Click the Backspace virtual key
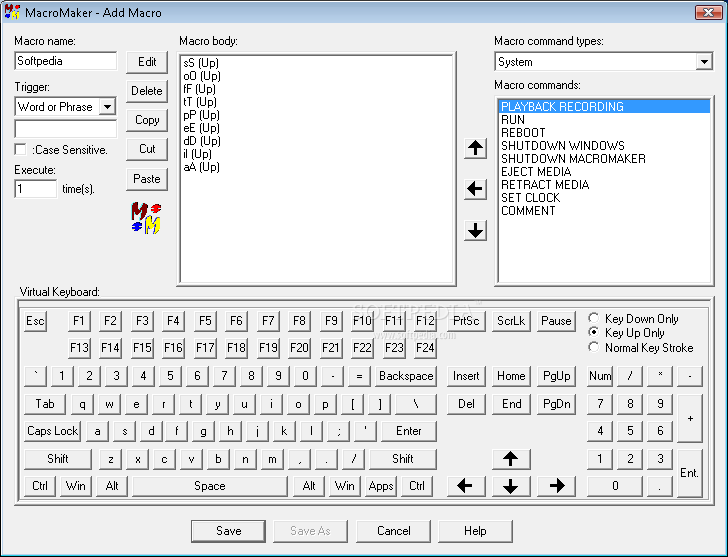The height and width of the screenshot is (557, 728). (x=406, y=376)
